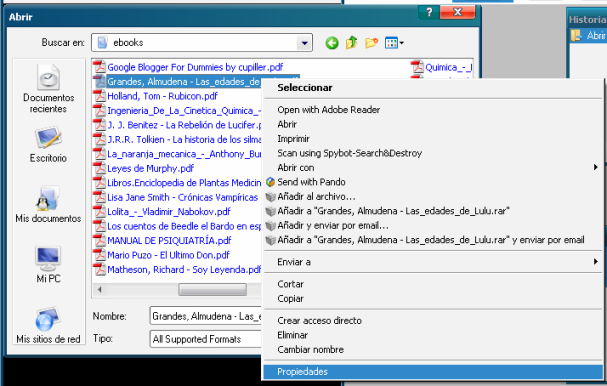This screenshot has height=386, width=607.
Task: Go to Escritorio in places bar
Action: (x=48, y=144)
